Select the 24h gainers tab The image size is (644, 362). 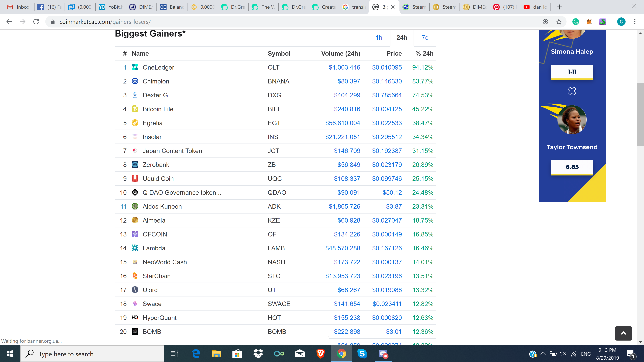pyautogui.click(x=402, y=38)
